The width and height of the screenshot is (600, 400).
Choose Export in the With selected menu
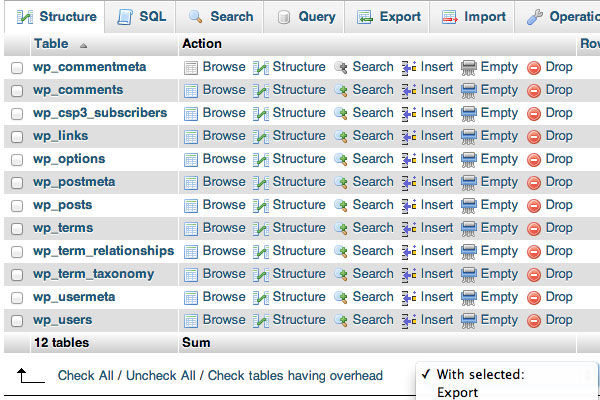(458, 392)
